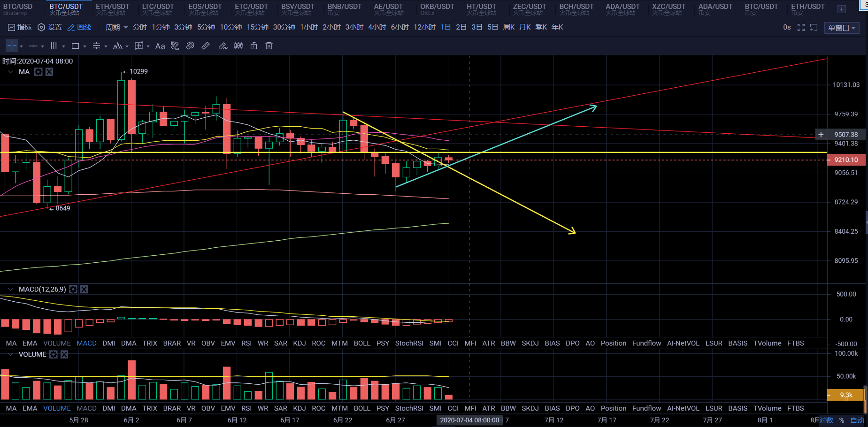Collapse the MACD panel chevron
The width and height of the screenshot is (868, 427).
10,290
